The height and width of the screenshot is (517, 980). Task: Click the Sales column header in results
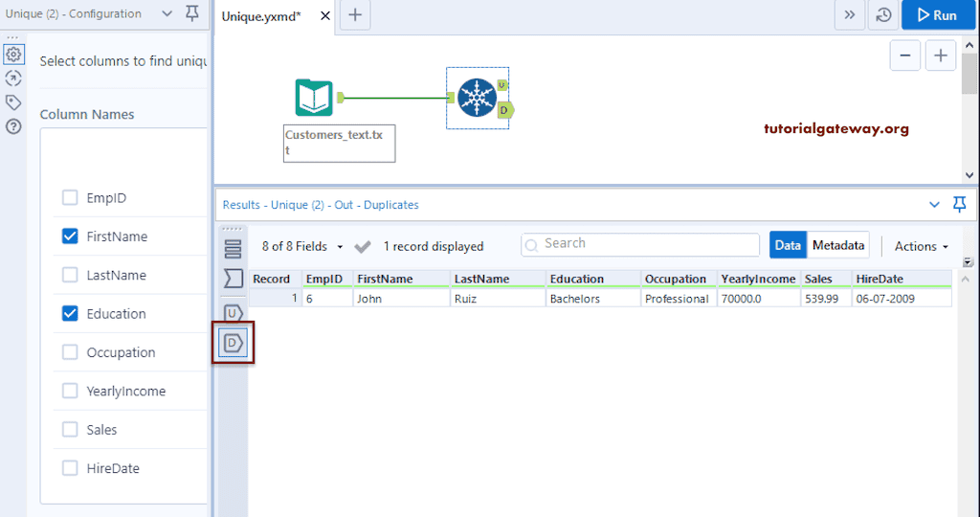coord(826,279)
